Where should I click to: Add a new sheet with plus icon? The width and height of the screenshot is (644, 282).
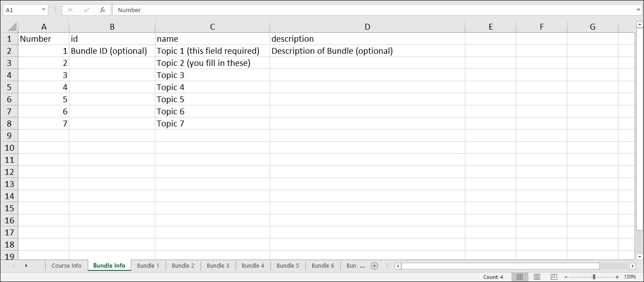(374, 266)
